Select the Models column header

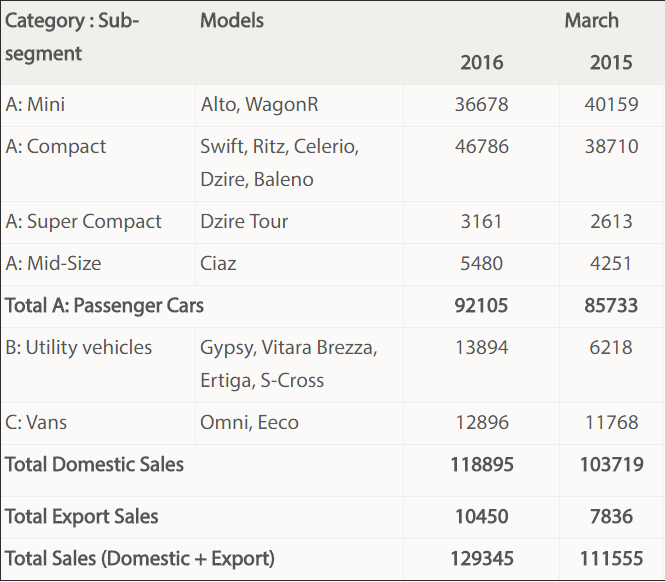click(232, 20)
